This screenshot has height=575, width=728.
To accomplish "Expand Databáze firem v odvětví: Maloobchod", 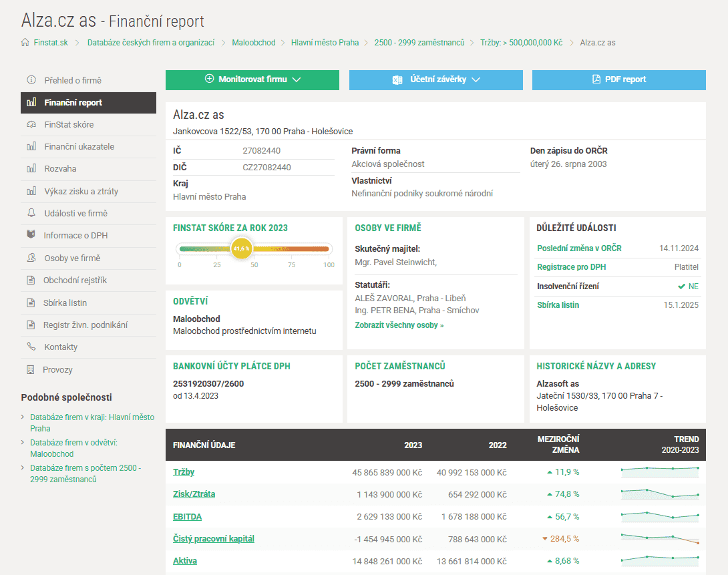I will click(x=74, y=448).
